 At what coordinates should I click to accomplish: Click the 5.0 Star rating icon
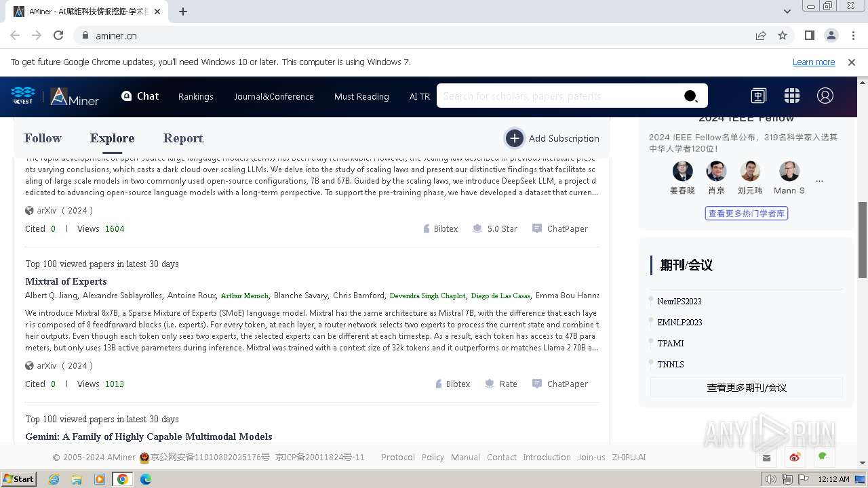pyautogui.click(x=477, y=229)
